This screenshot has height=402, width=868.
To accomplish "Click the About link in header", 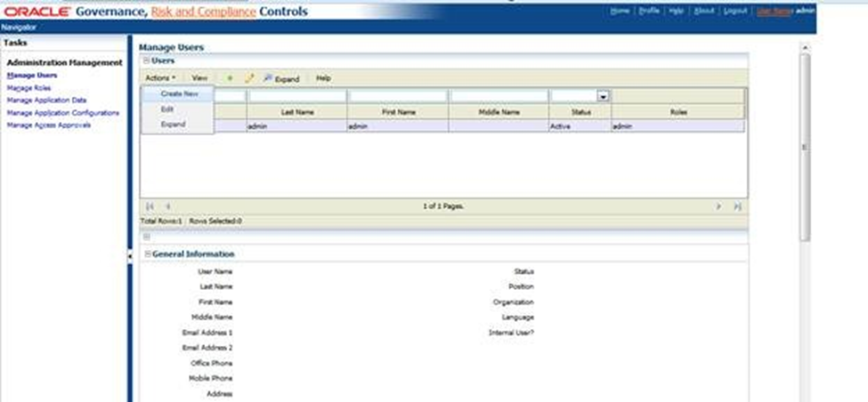I will pos(703,11).
